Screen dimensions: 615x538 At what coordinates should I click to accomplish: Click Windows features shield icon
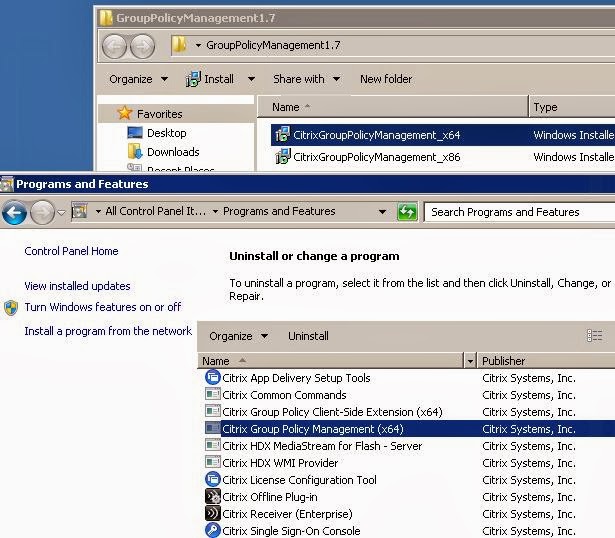point(11,308)
